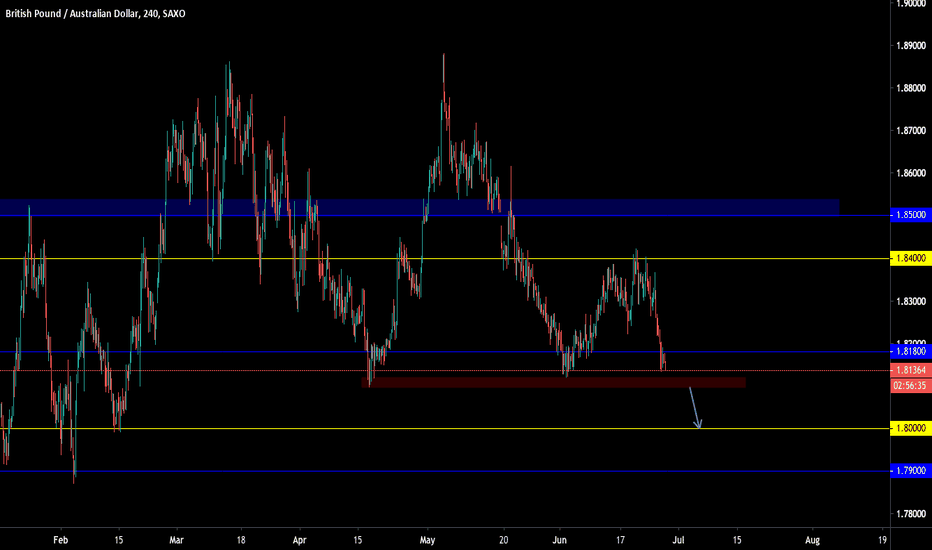Viewport: 932px width, 550px height.
Task: Click the red 1.81364 current price label
Action: point(911,370)
